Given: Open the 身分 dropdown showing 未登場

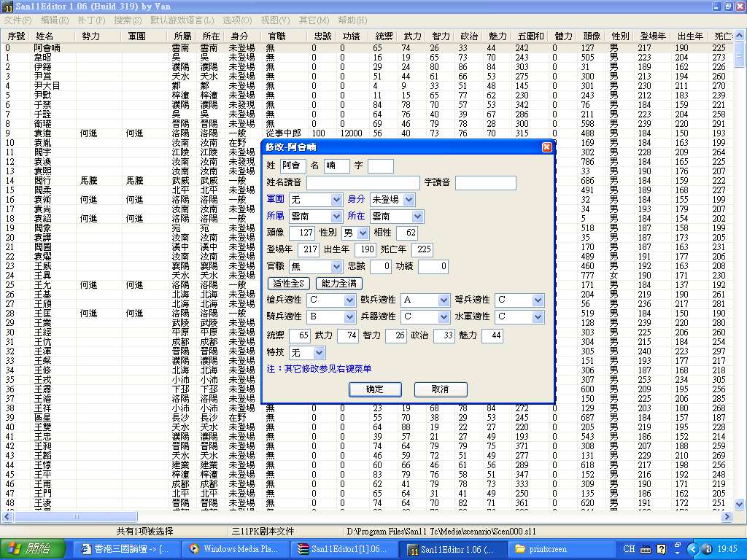Looking at the screenshot, I should (409, 200).
